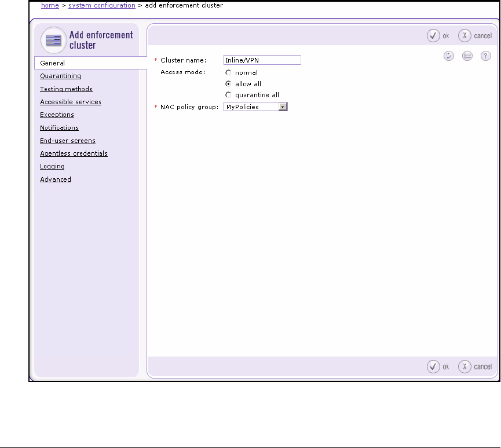Click the top ok text label
The width and height of the screenshot is (501, 448).
(x=446, y=36)
